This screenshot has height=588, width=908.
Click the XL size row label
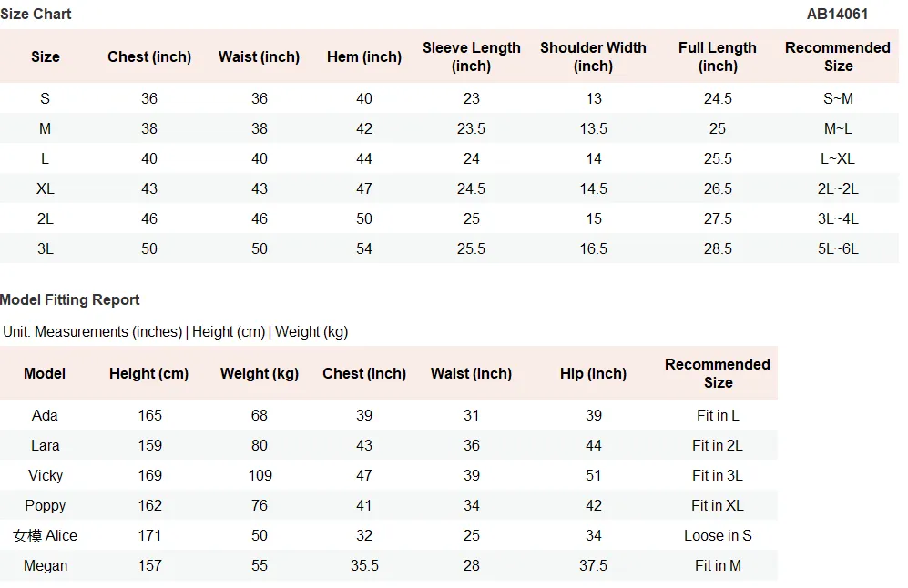[46, 188]
